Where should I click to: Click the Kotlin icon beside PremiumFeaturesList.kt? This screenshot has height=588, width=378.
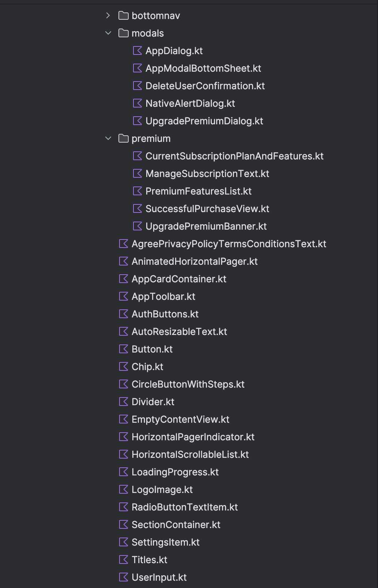[137, 191]
